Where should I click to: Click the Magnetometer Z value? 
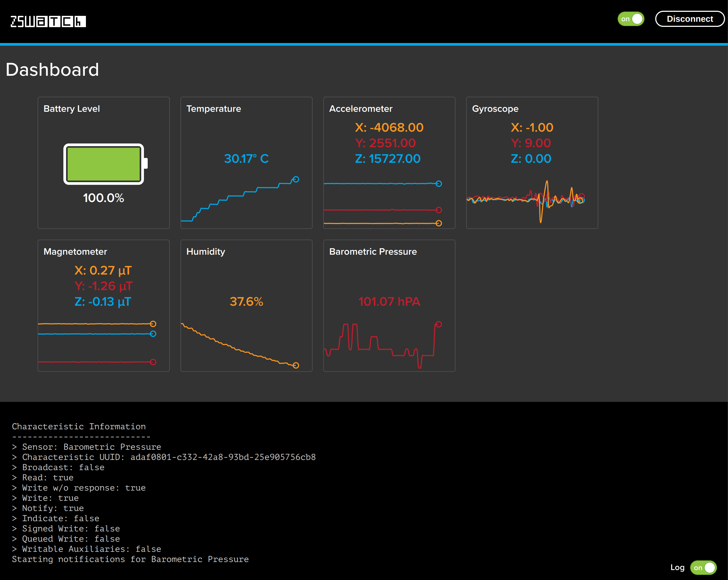[103, 301]
